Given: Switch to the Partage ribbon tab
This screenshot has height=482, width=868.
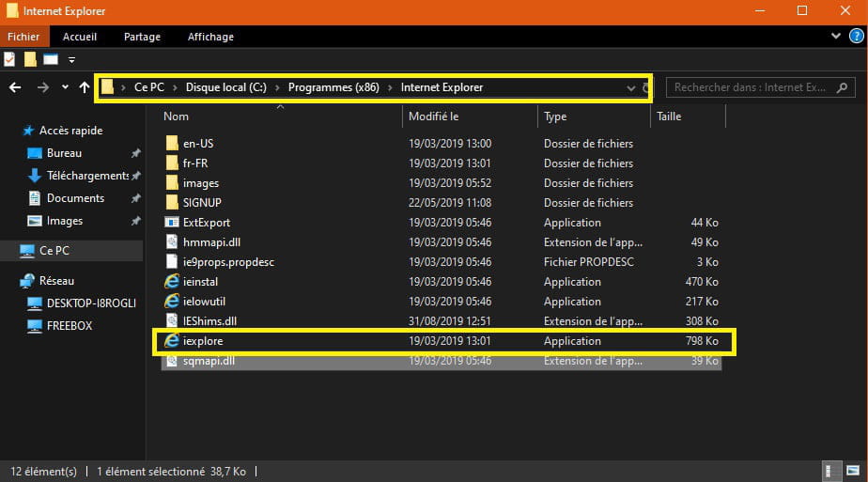Looking at the screenshot, I should tap(142, 37).
